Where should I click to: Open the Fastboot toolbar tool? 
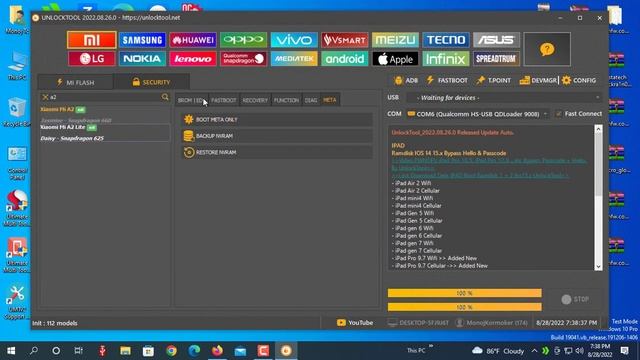point(447,80)
